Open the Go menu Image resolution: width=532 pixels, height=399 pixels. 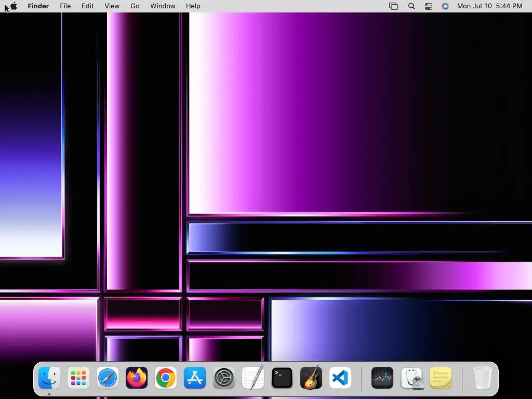[x=135, y=6]
